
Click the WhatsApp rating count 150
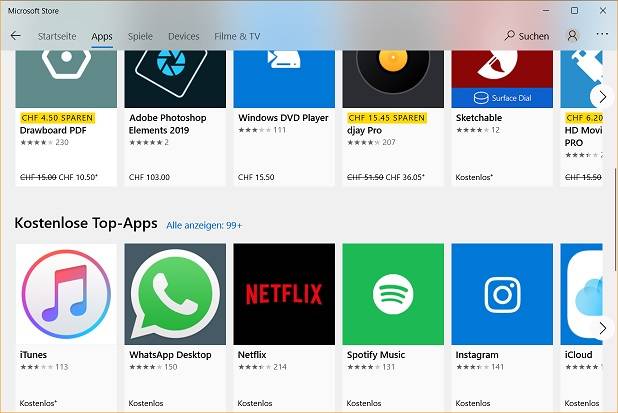[171, 367]
